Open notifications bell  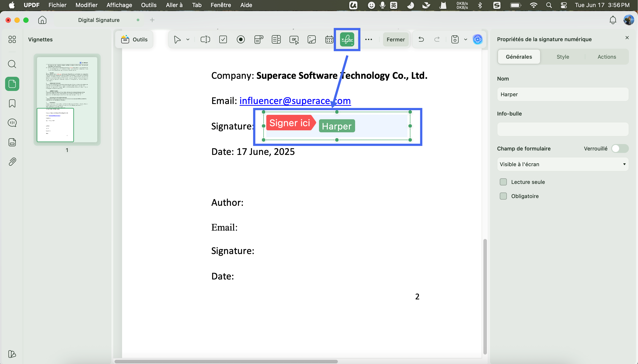point(613,20)
